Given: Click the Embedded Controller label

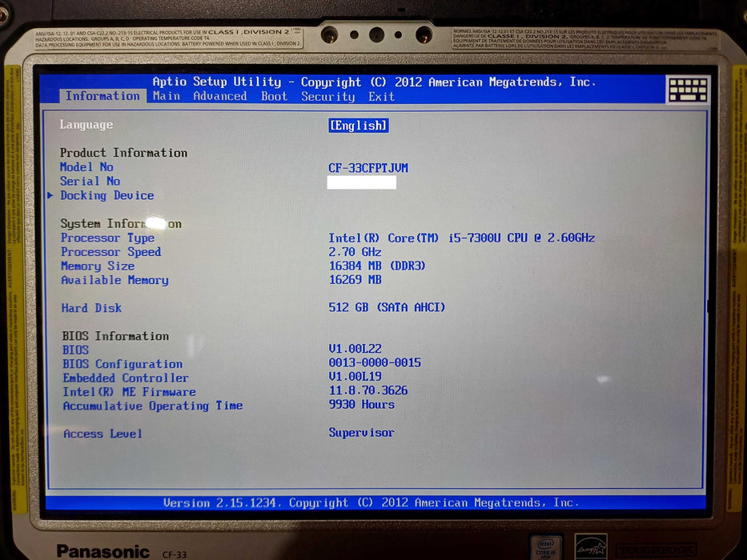Looking at the screenshot, I should tap(126, 378).
